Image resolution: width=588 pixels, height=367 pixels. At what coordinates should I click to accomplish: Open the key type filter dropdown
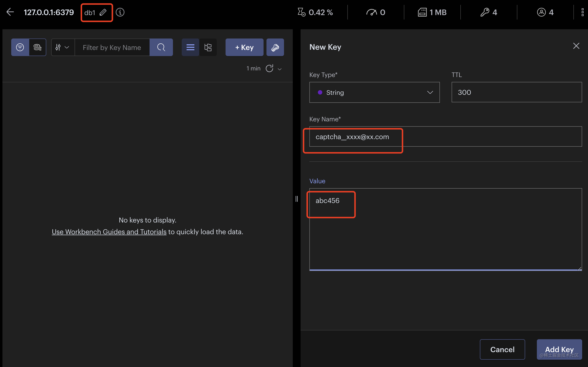pyautogui.click(x=63, y=47)
